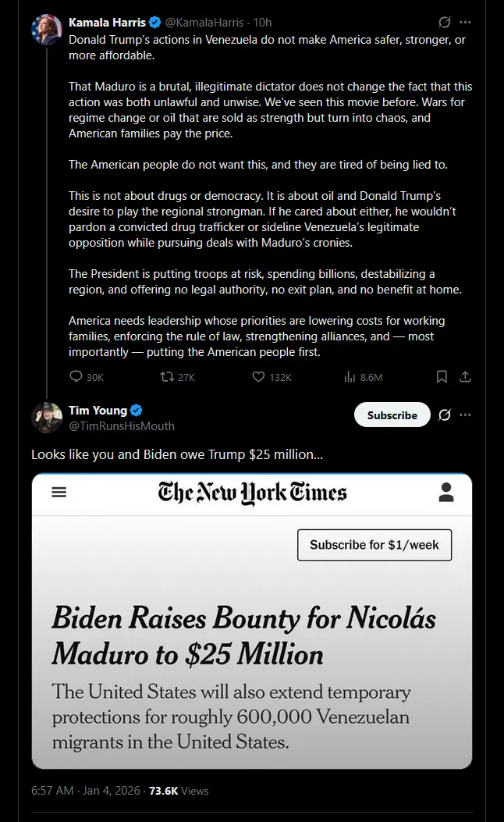Click Subscribe for $1/week button
This screenshot has width=504, height=822.
point(374,545)
